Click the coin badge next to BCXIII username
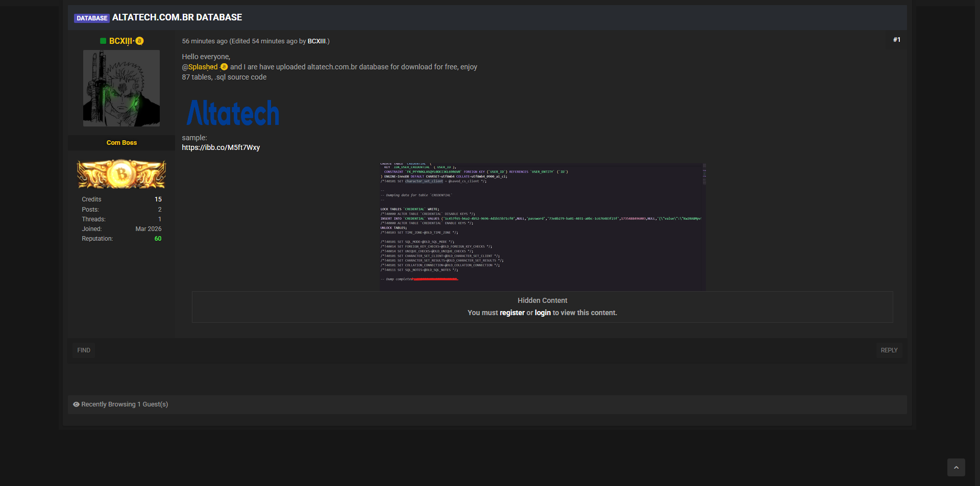 139,41
